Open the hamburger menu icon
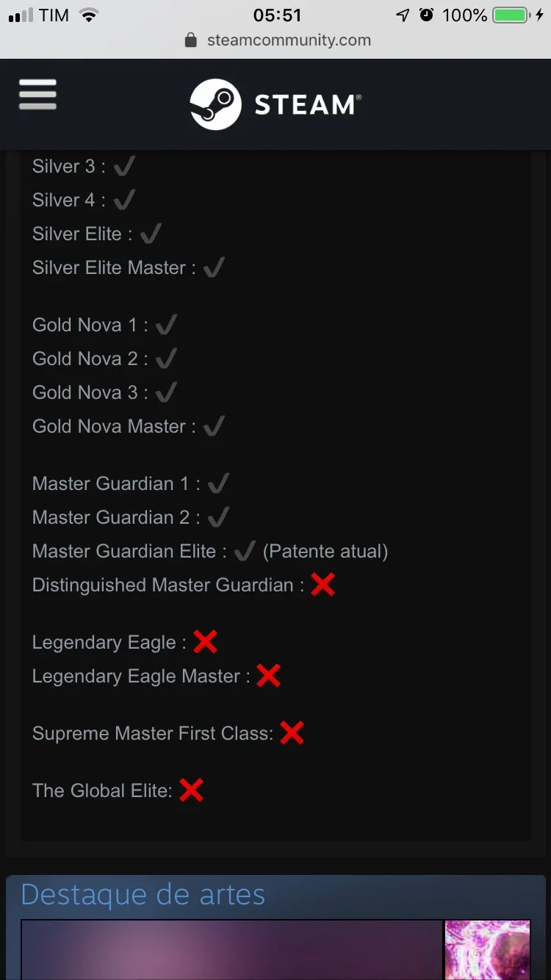Screen dimensions: 551x980 37,95
